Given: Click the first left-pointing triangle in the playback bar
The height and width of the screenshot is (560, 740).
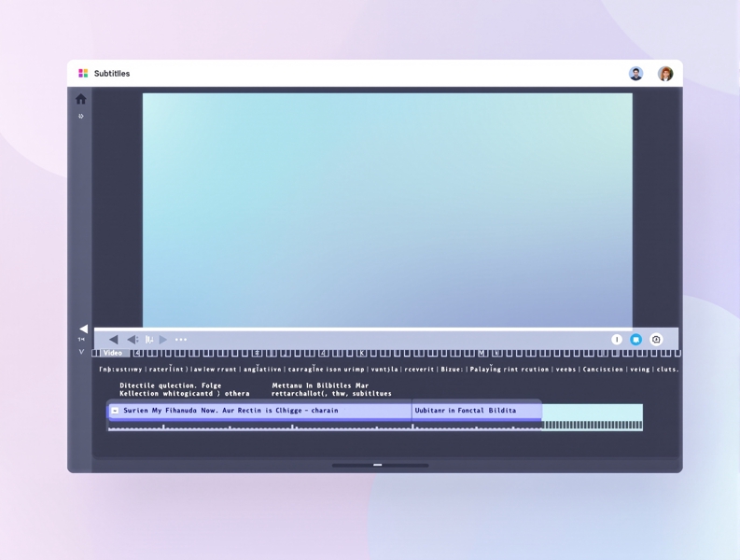Looking at the screenshot, I should 113,340.
